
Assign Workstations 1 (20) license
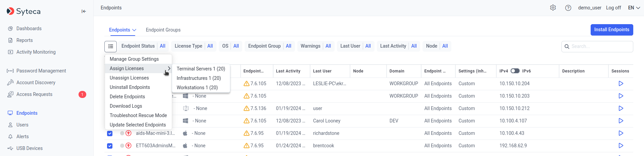[x=201, y=88]
